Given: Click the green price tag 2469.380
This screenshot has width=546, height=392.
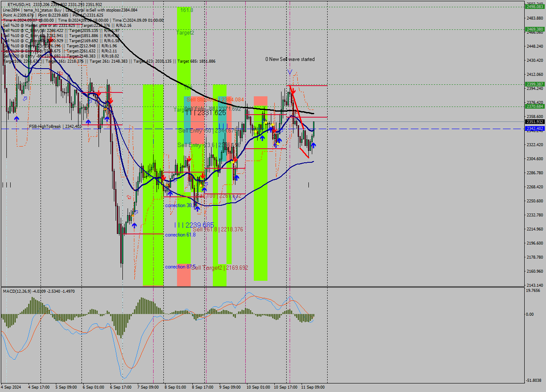Looking at the screenshot, I should 534,29.
